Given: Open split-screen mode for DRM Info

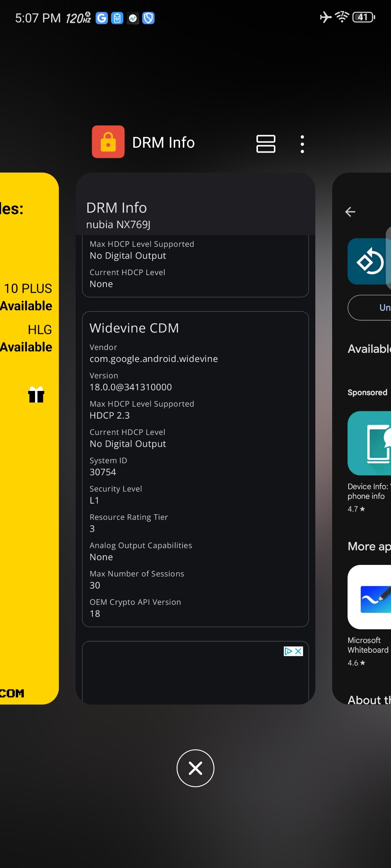Looking at the screenshot, I should click(266, 143).
